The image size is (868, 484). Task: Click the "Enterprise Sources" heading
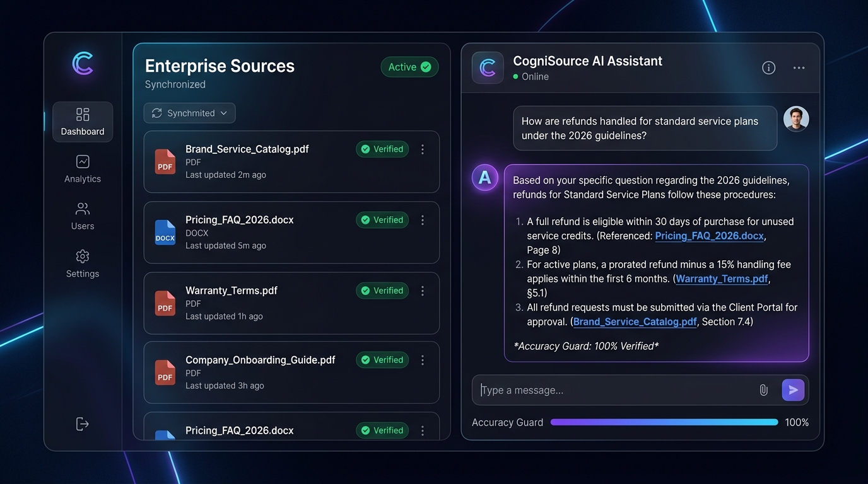pos(220,66)
